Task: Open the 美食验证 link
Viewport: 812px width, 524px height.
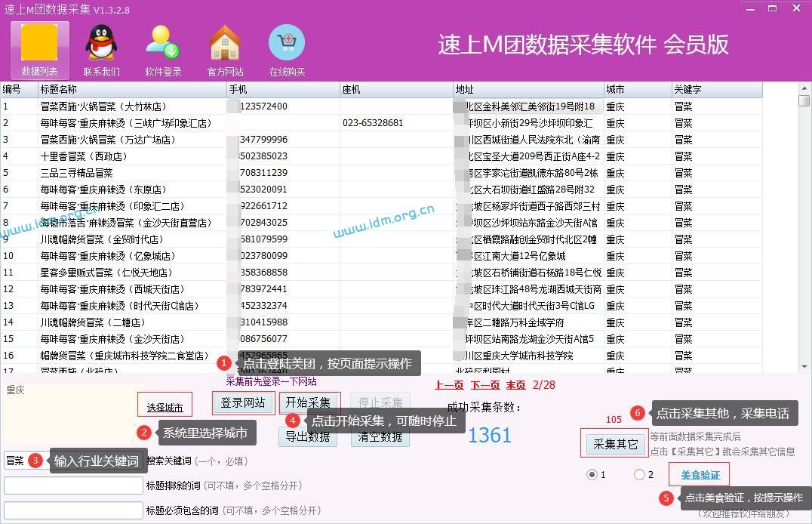Action: 700,475
